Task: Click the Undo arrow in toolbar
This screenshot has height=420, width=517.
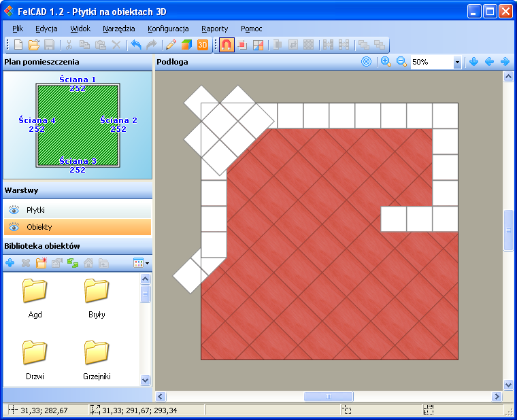Action: point(136,45)
